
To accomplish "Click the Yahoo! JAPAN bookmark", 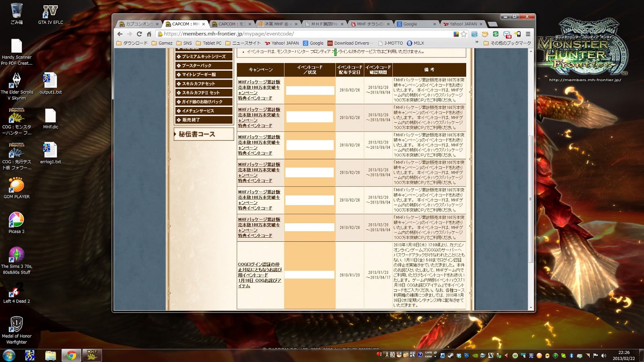I will [282, 43].
